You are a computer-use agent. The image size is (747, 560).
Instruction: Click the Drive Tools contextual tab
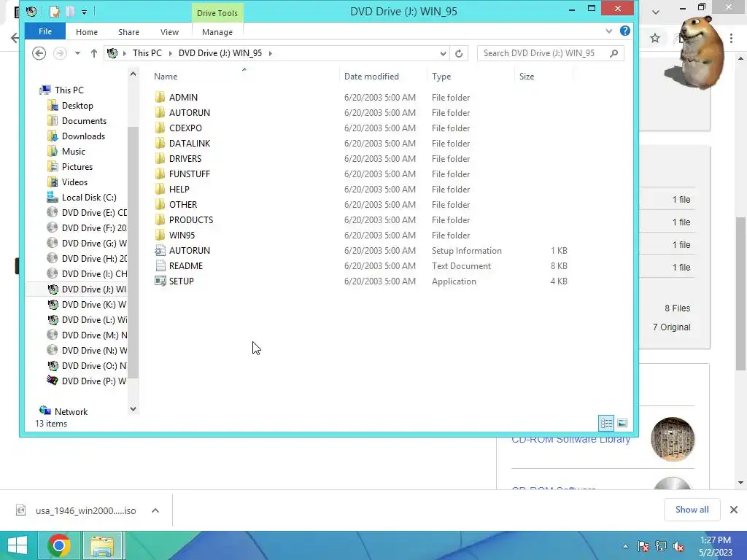pos(217,13)
